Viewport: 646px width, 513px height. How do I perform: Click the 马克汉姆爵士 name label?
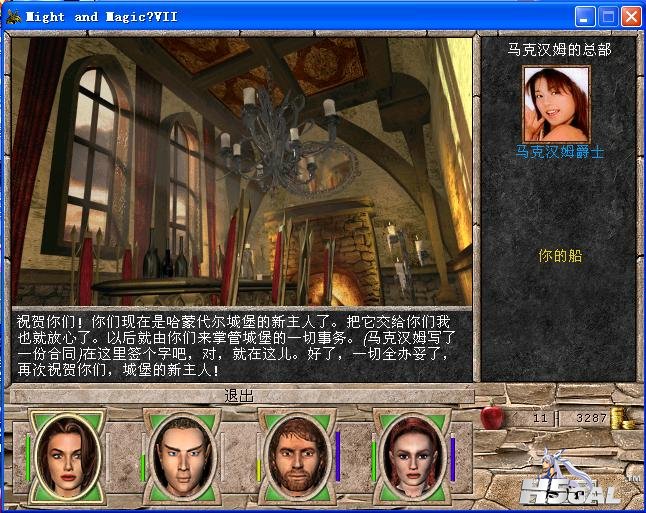pyautogui.click(x=559, y=152)
